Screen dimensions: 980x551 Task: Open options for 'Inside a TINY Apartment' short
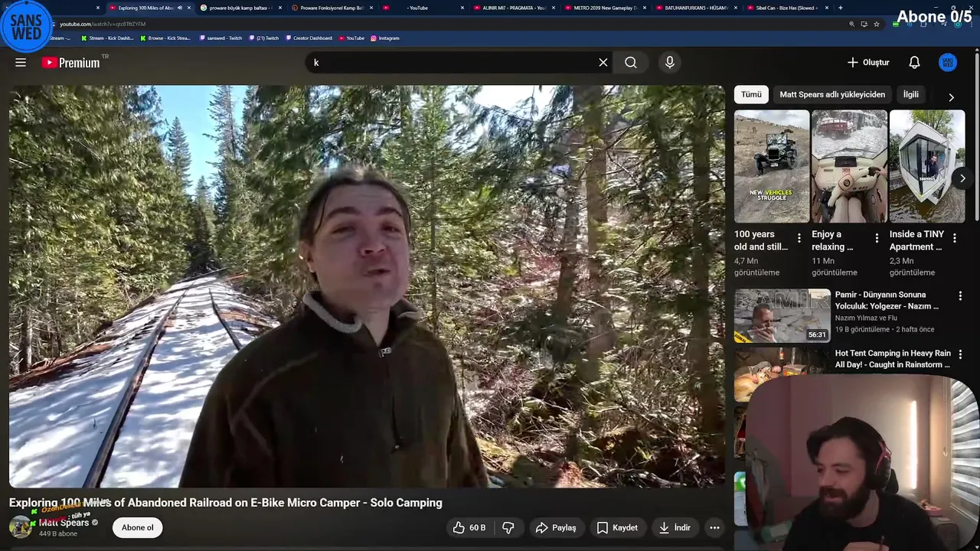point(954,239)
